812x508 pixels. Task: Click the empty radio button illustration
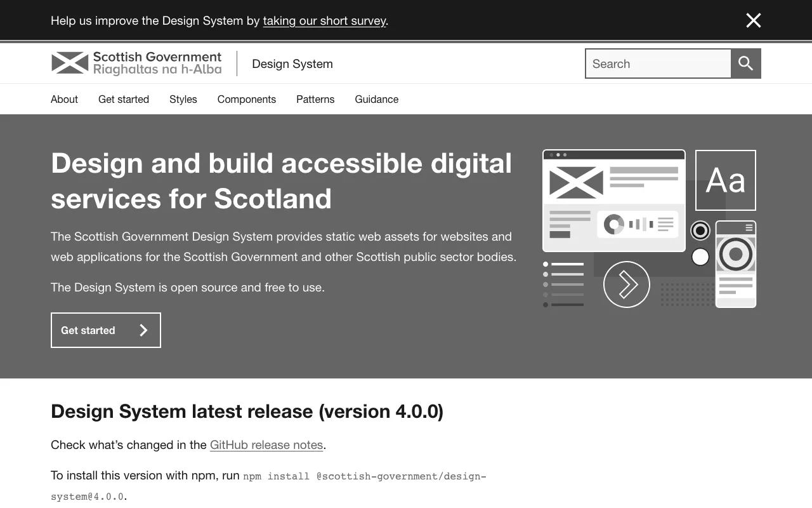pyautogui.click(x=700, y=257)
